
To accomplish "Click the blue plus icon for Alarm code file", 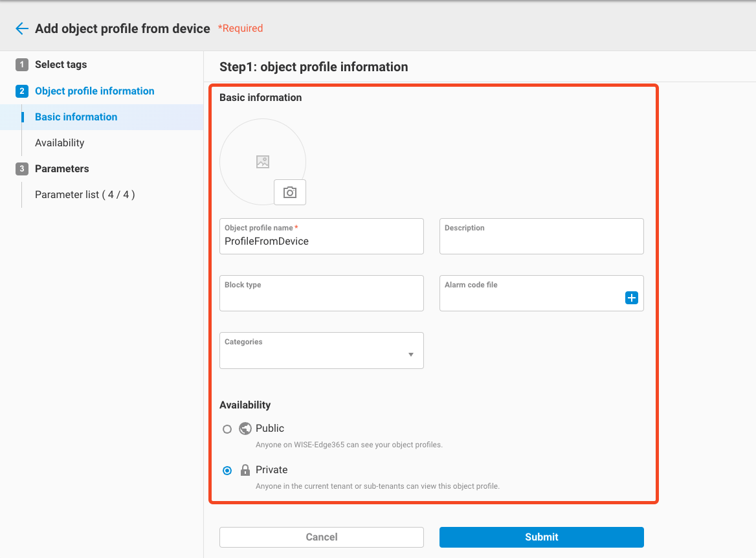I will coord(632,298).
